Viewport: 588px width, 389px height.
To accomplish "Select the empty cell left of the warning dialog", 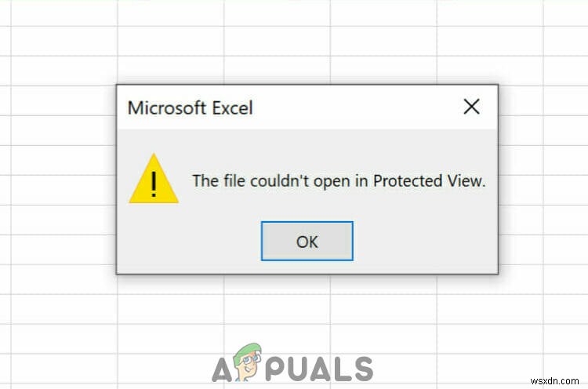I will click(x=64, y=190).
